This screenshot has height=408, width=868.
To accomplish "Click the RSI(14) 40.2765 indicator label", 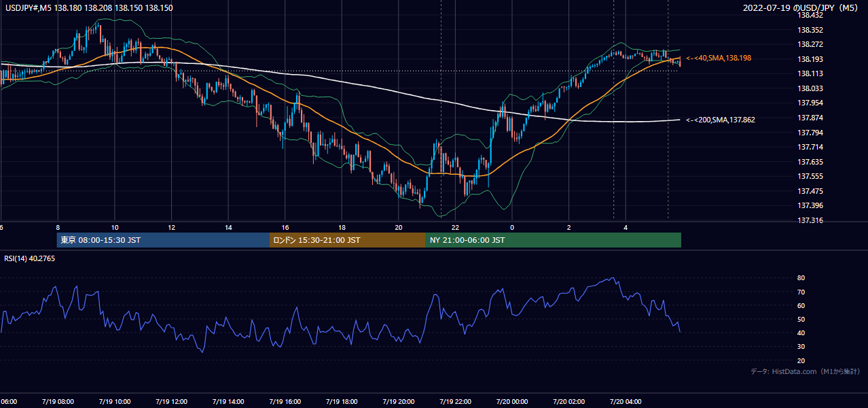I will pyautogui.click(x=29, y=258).
